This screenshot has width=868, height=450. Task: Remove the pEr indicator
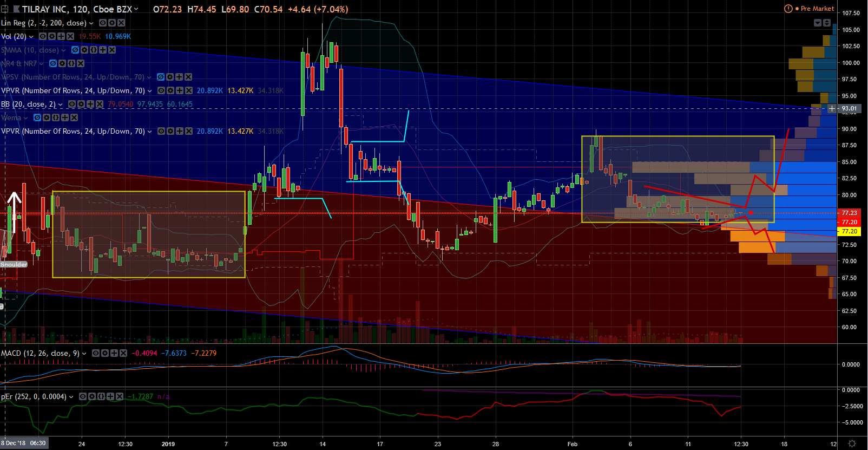pos(120,396)
